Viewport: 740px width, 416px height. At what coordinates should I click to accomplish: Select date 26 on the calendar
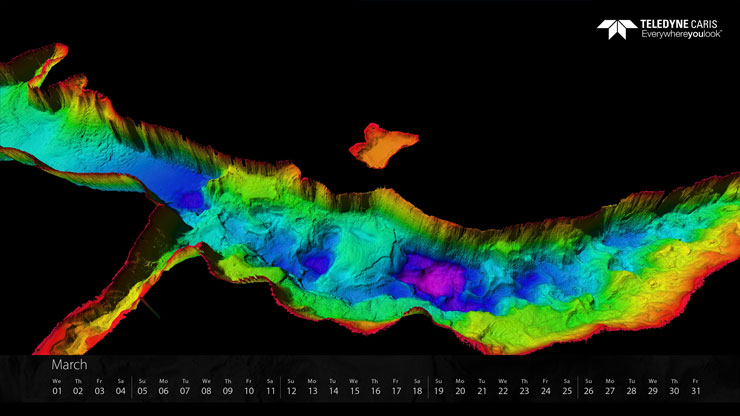click(x=589, y=391)
